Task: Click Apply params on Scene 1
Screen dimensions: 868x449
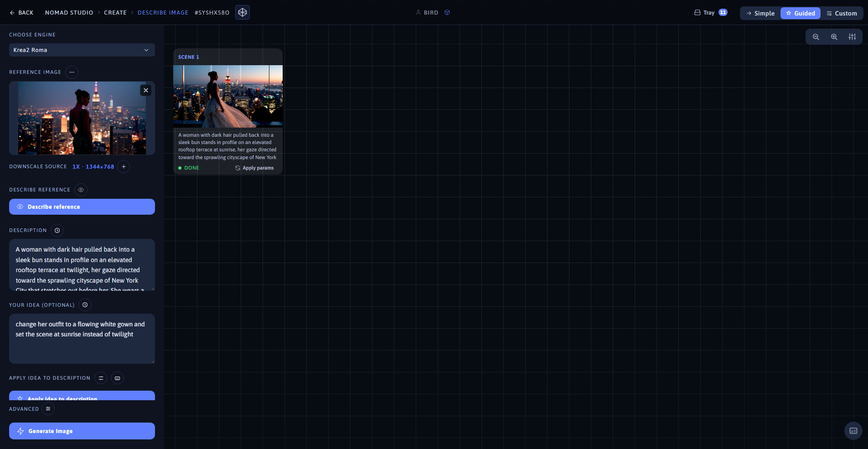Action: click(254, 168)
